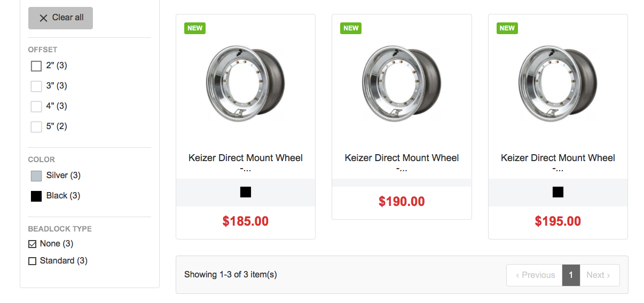Viewport: 644px width, 303px height.
Task: Click the Clear all filters button
Action: click(60, 18)
